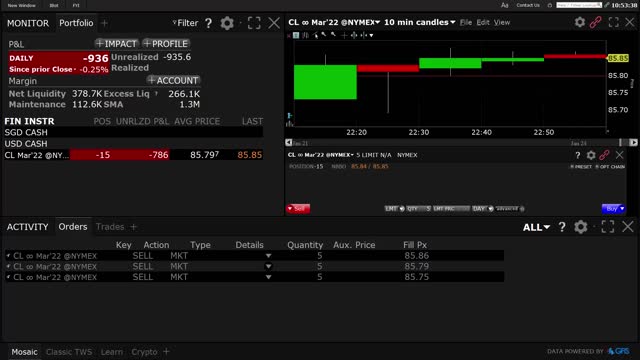Viewport: 640px width, 360px height.
Task: Click the blue Buy button
Action: click(613, 209)
